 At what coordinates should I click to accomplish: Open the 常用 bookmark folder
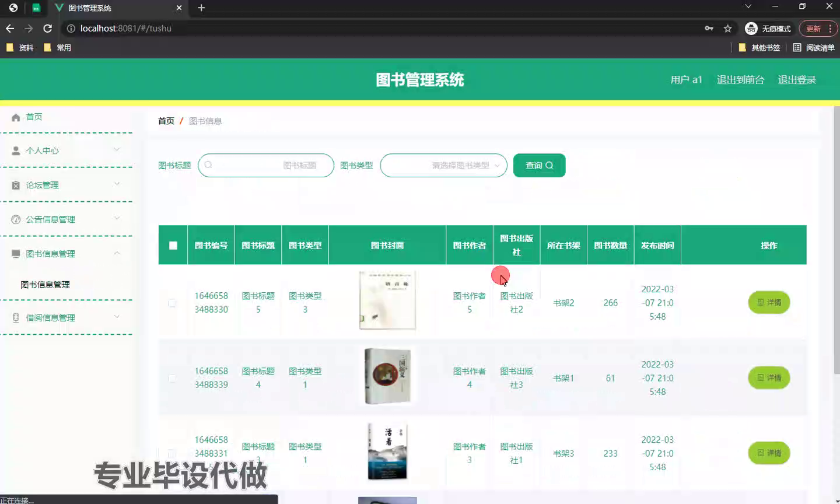57,48
